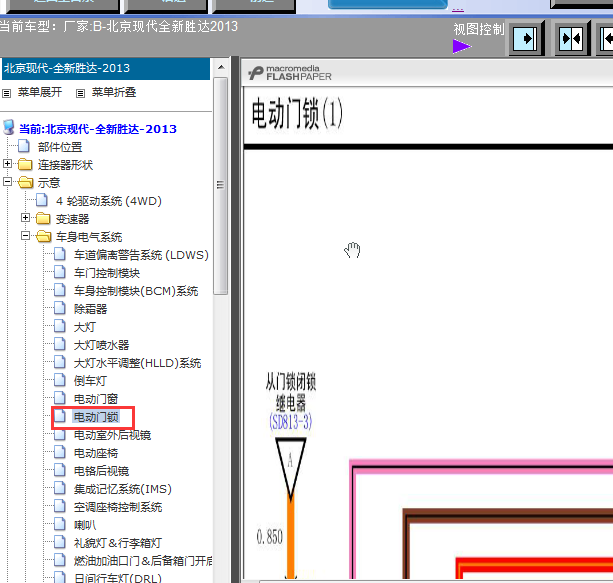Open the 大灯喷水器 item
The height and width of the screenshot is (583, 613).
(101, 345)
